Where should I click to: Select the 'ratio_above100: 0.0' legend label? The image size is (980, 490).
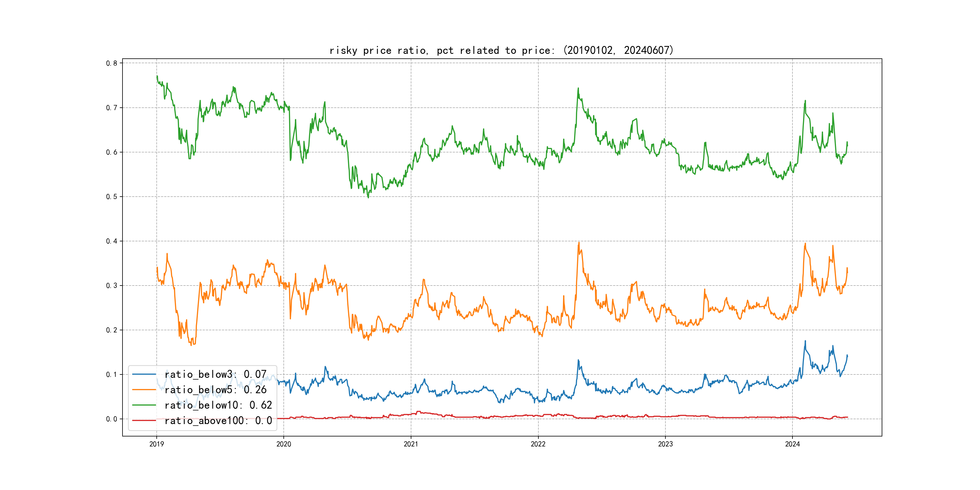(218, 420)
